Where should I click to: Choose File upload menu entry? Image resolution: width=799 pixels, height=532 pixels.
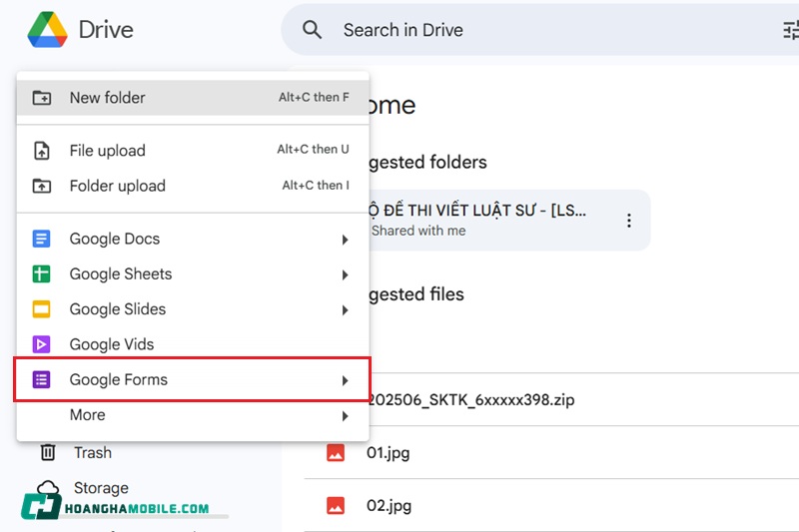pos(107,151)
